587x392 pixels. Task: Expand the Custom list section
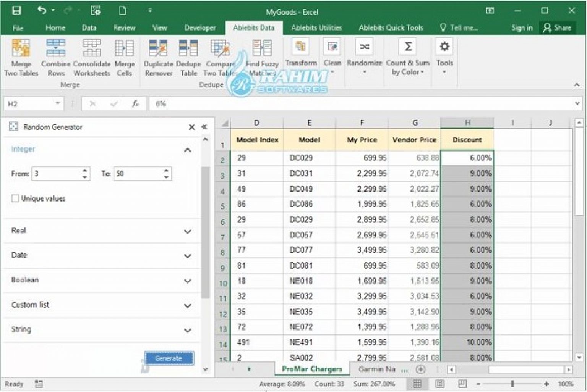(187, 305)
